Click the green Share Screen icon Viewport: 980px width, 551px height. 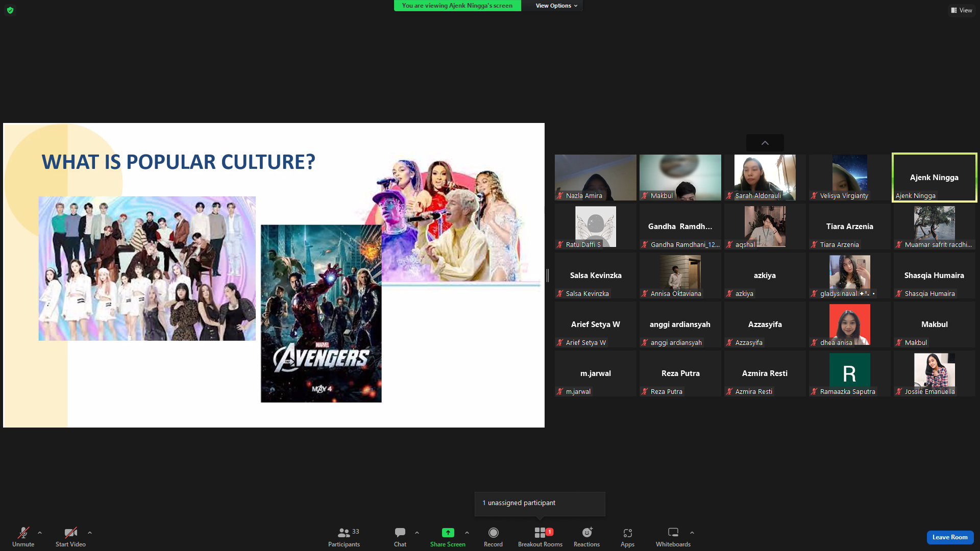[x=448, y=533]
